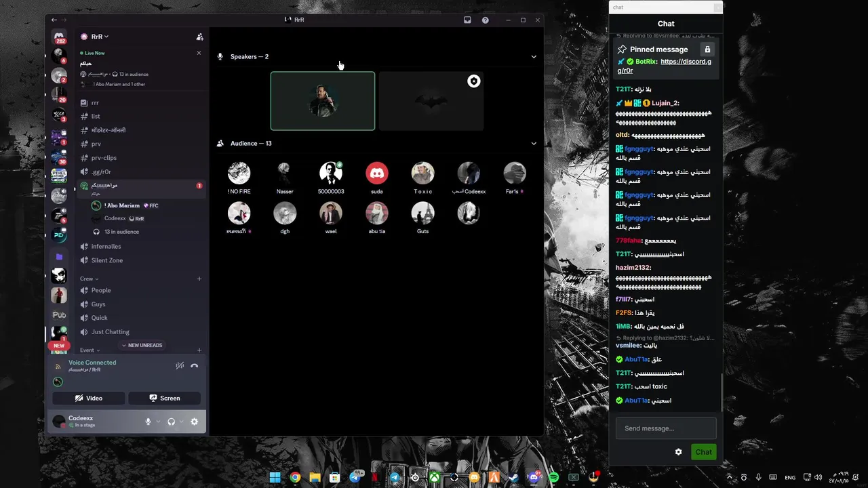Viewport: 868px width, 488px height.
Task: Join the People voice channel
Action: [x=141, y=290]
